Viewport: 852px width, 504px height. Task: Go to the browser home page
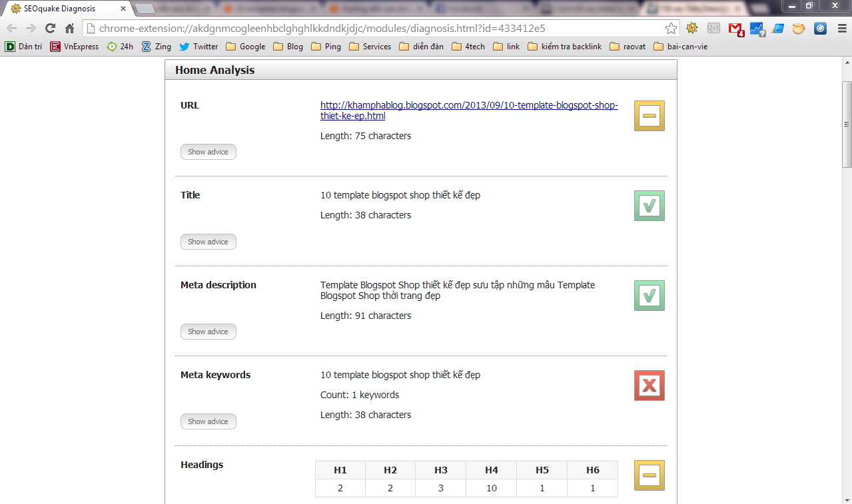(x=69, y=29)
